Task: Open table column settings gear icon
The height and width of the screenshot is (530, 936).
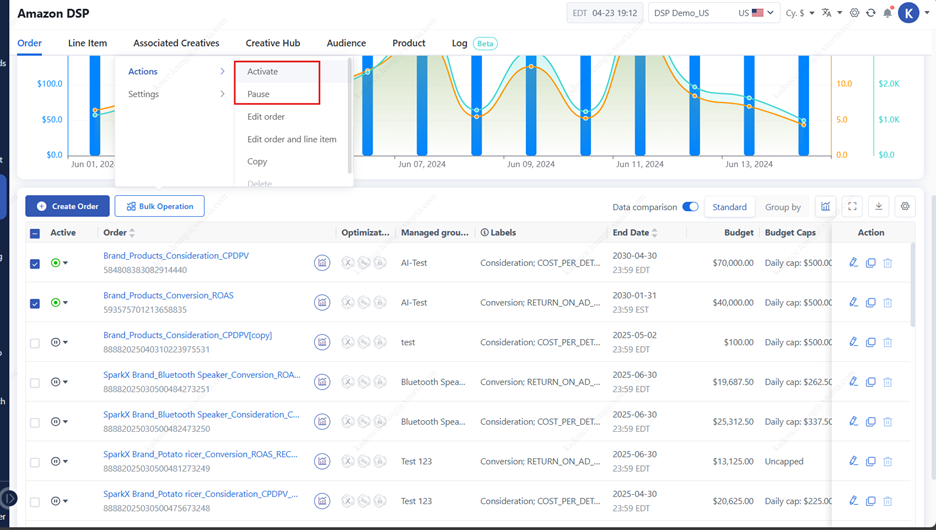Action: pyautogui.click(x=905, y=207)
